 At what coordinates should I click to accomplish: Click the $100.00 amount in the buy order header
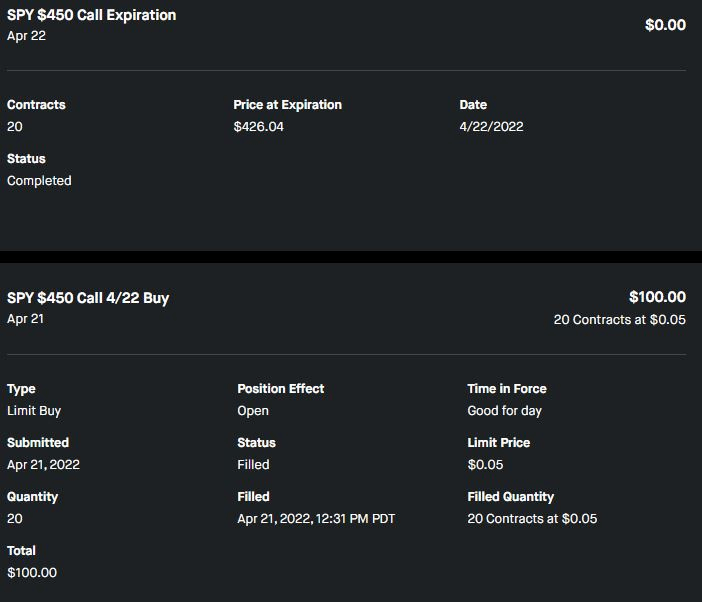657,297
